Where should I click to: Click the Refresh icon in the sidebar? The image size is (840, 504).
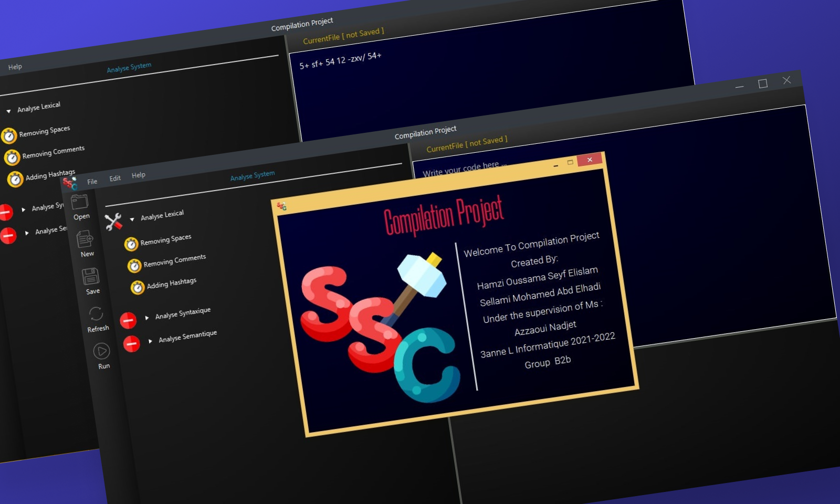(x=96, y=314)
